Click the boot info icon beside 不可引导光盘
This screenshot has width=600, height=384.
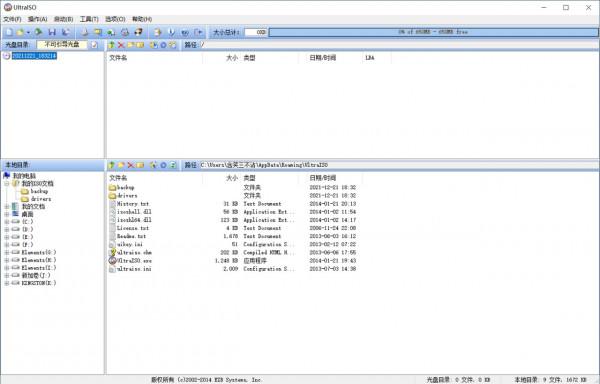94,45
